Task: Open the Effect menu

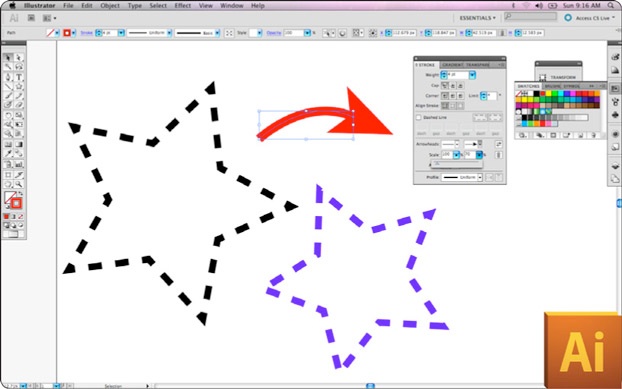Action: coord(183,6)
